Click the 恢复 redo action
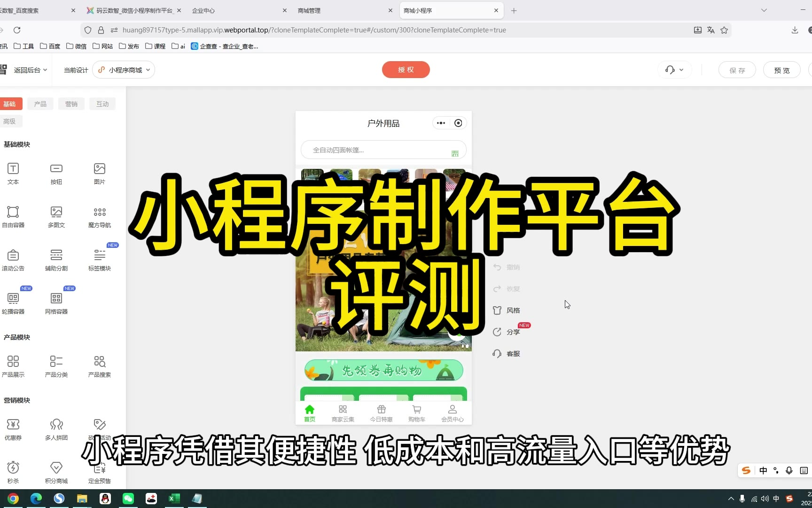Viewport: 812px width, 508px height. pyautogui.click(x=506, y=289)
